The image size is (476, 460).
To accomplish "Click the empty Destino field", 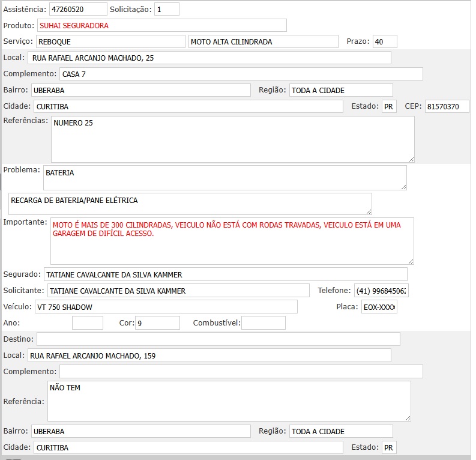I will pos(218,339).
